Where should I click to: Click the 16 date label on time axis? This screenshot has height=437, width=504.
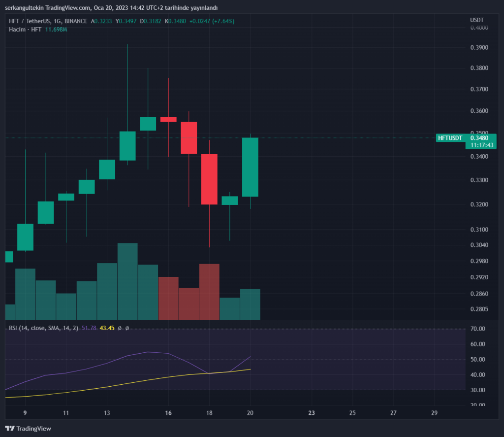[168, 413]
